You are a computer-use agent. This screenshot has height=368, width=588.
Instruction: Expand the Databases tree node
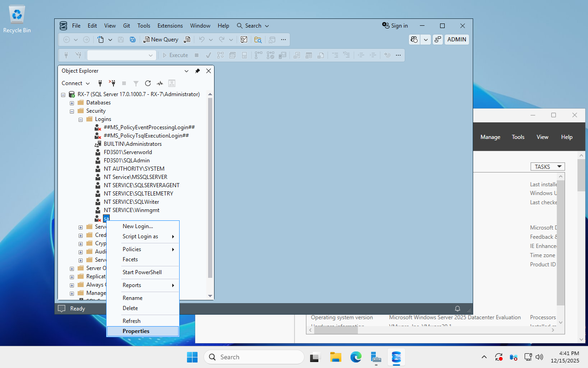point(72,103)
